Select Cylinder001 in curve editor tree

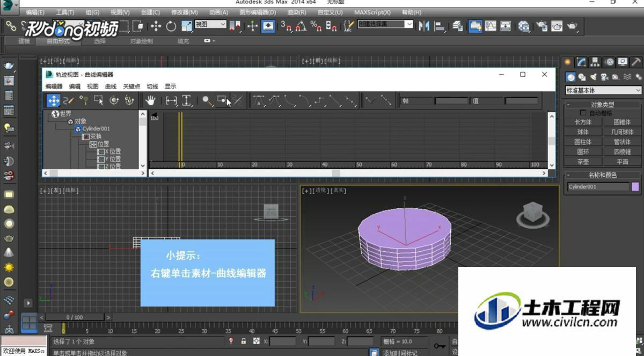pos(96,129)
